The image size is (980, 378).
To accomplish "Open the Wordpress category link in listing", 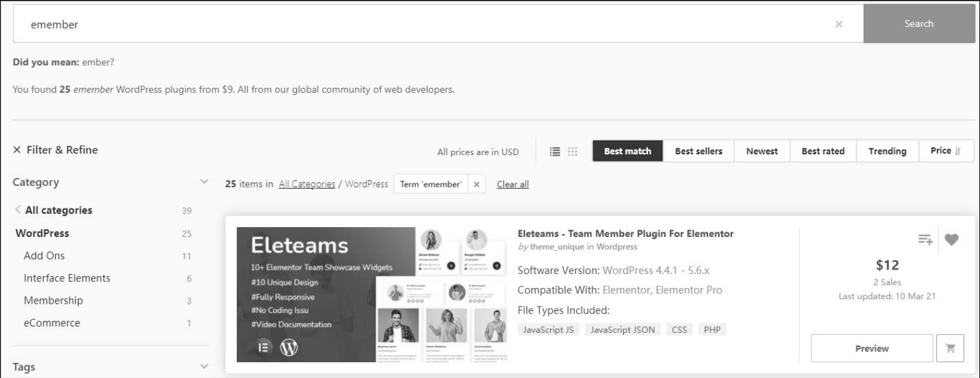I will [x=616, y=247].
